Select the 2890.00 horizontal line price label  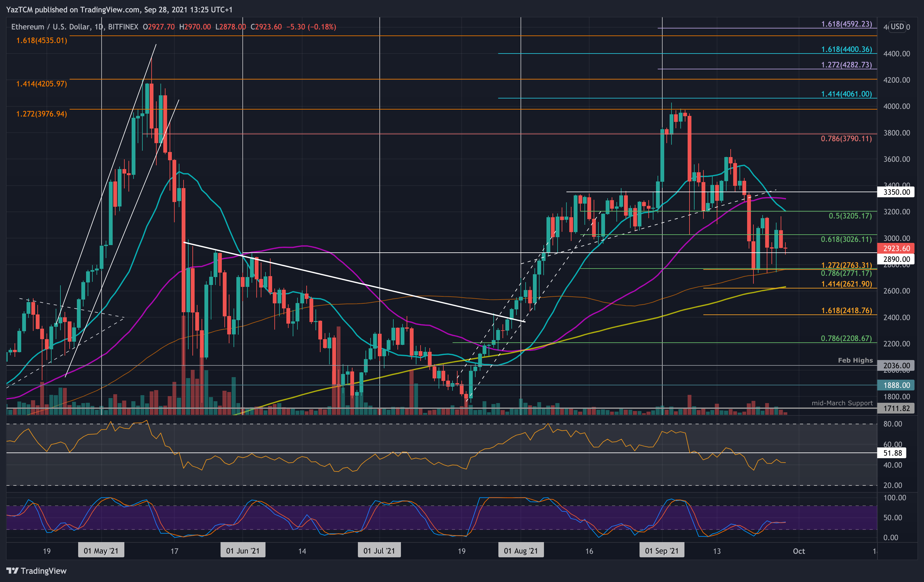coord(896,259)
